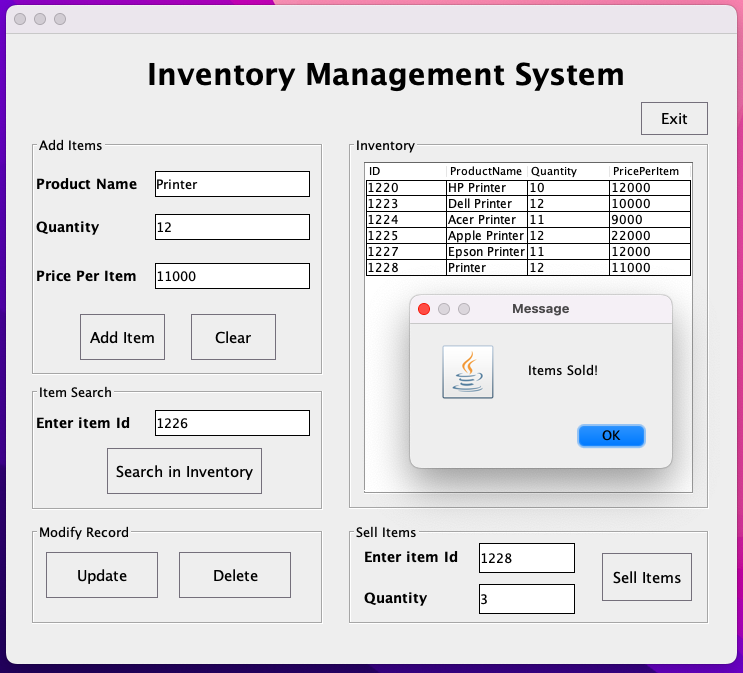
Task: Click the Sell Items button
Action: [x=647, y=577]
